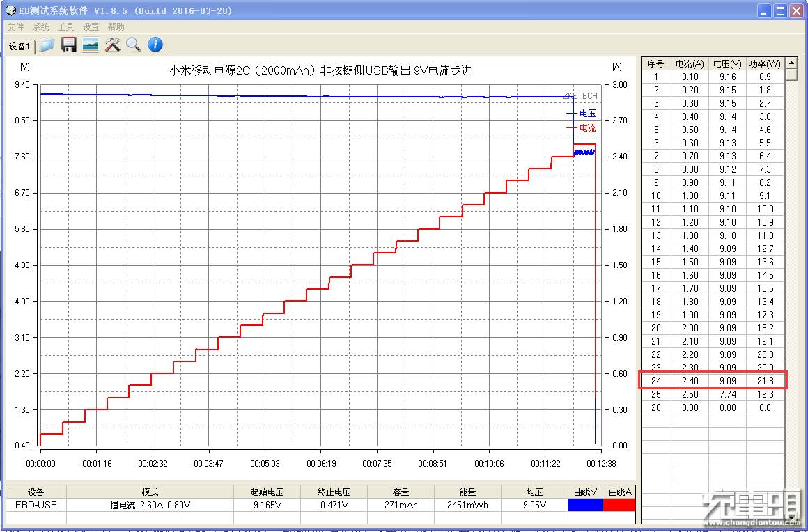The height and width of the screenshot is (532, 808).
Task: Click the red 曲线A color swatch
Action: pyautogui.click(x=619, y=506)
